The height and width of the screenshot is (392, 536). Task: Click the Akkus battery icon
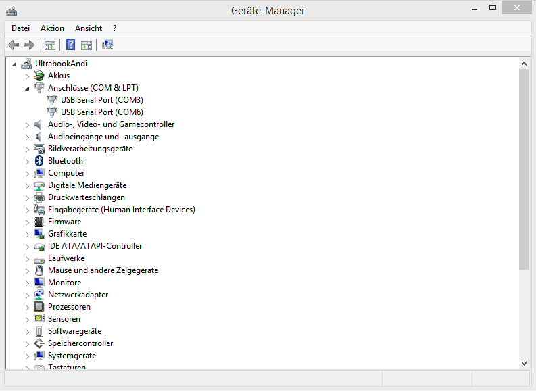click(39, 76)
